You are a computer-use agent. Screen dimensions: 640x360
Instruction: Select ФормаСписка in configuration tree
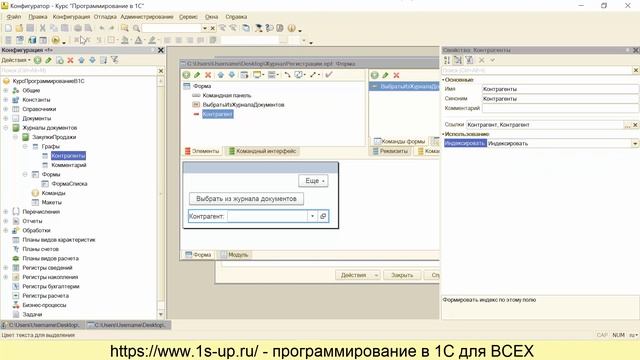point(69,184)
